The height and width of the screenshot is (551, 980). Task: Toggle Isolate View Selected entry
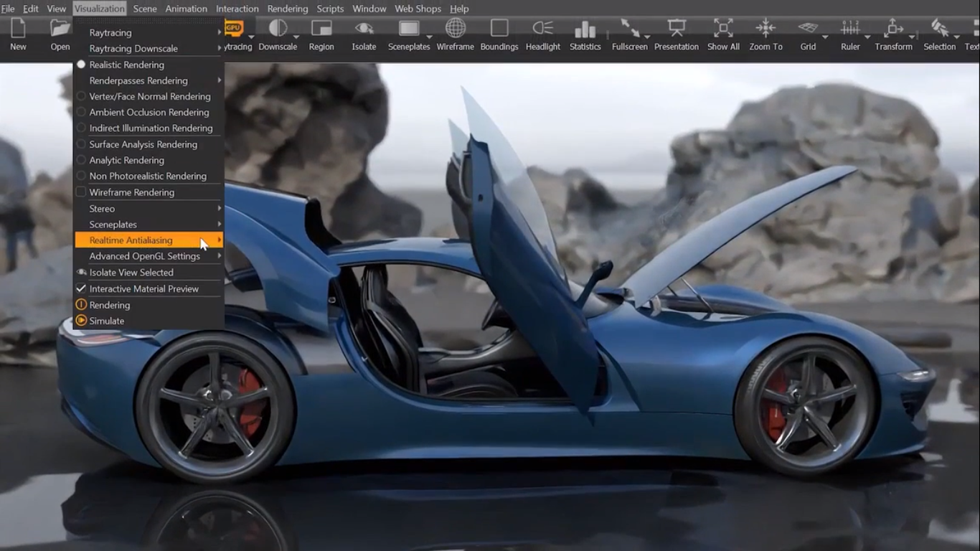coord(149,273)
